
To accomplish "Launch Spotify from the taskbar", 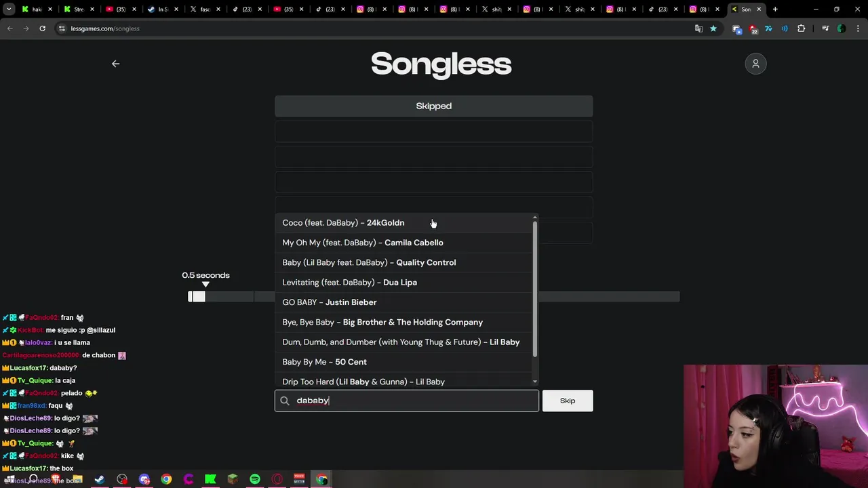I will [x=255, y=479].
